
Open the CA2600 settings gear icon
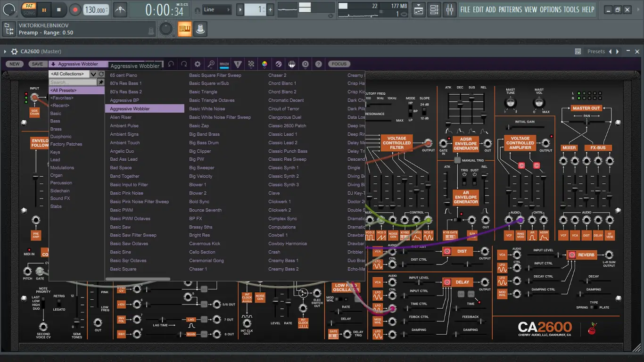(198, 64)
